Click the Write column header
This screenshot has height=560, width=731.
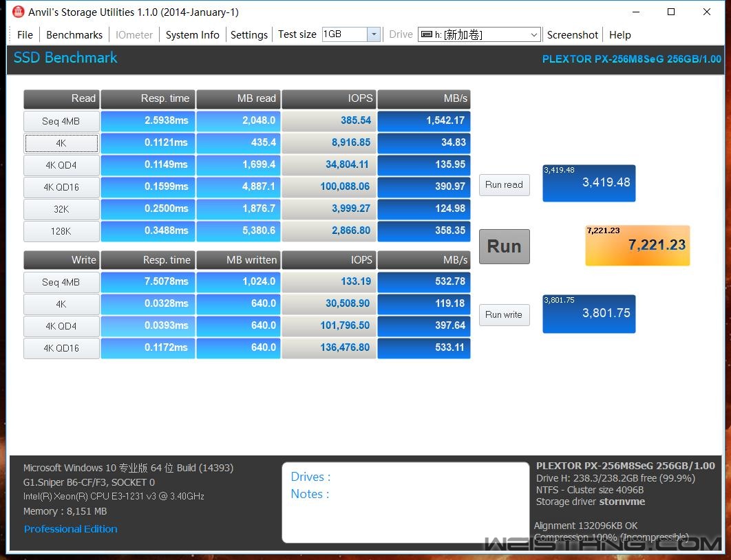[61, 260]
